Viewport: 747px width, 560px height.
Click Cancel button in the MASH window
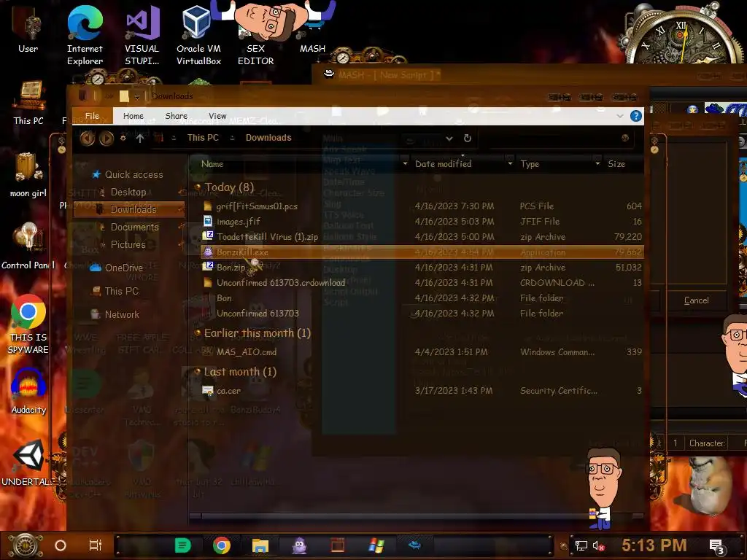697,300
